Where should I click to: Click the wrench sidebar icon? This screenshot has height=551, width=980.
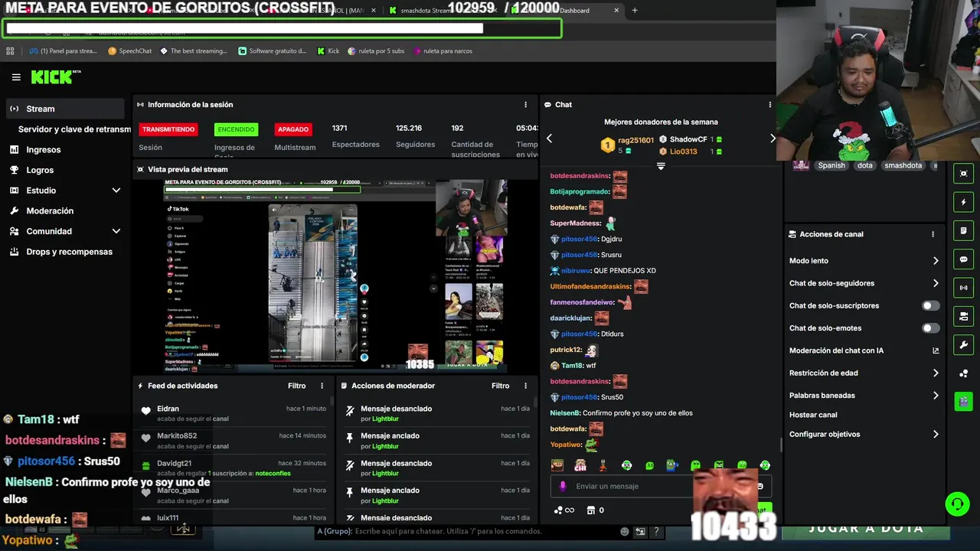[x=963, y=345]
